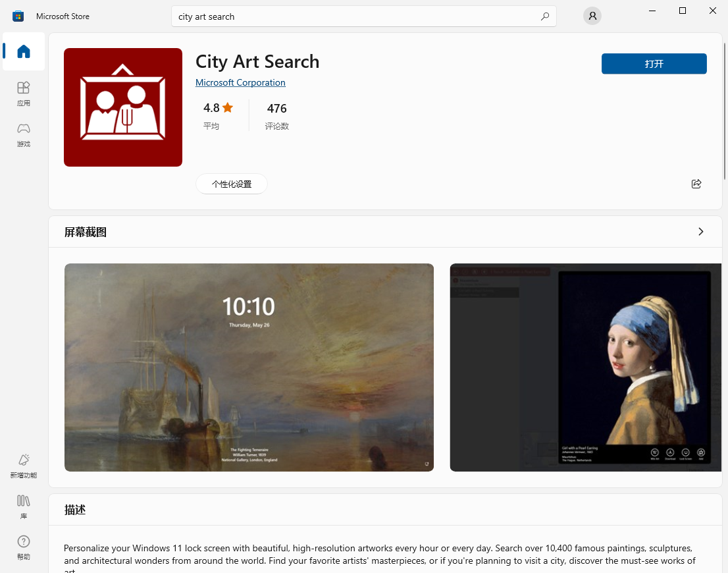Expand 屏幕截图 section with chevron arrow
This screenshot has width=728, height=573.
coord(700,232)
